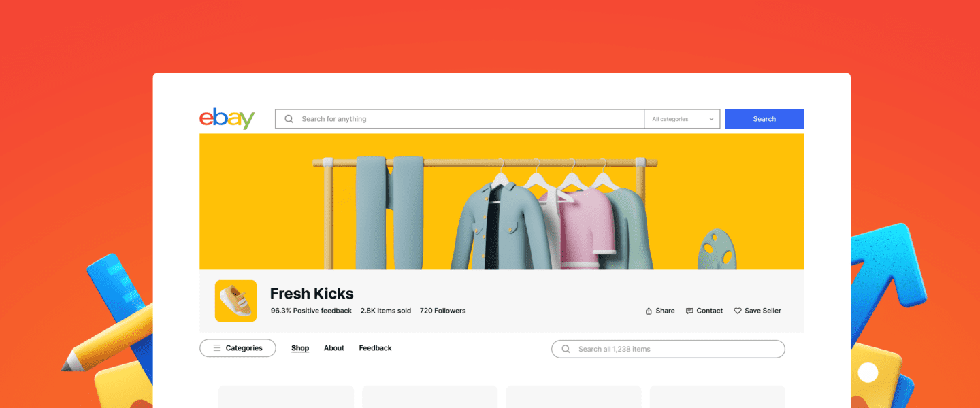The width and height of the screenshot is (980, 408).
Task: Click the 720 Followers text
Action: tap(443, 311)
